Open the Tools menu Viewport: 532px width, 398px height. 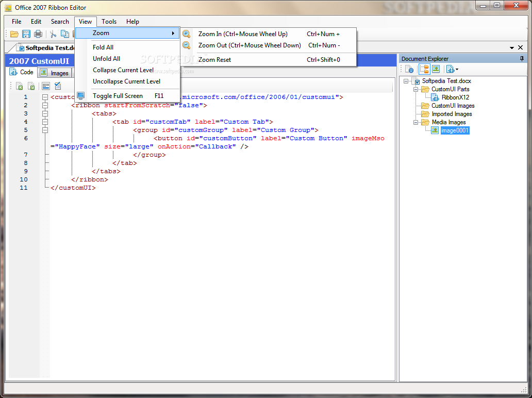click(109, 21)
